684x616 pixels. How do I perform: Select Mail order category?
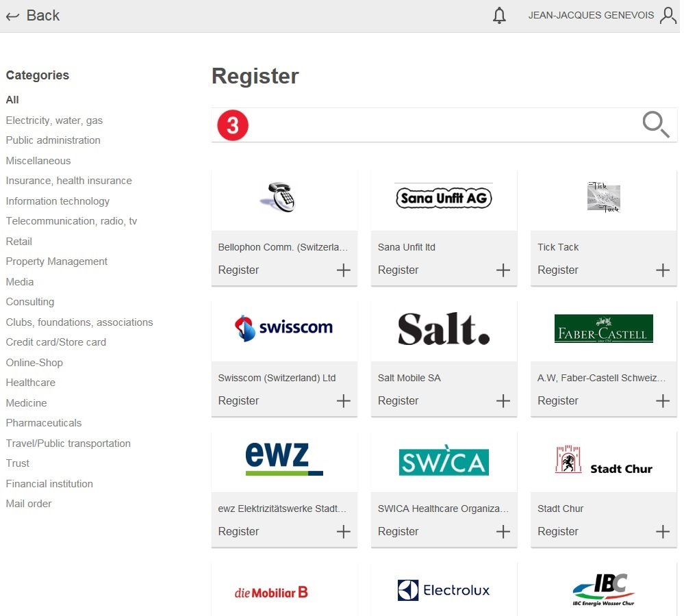click(29, 504)
